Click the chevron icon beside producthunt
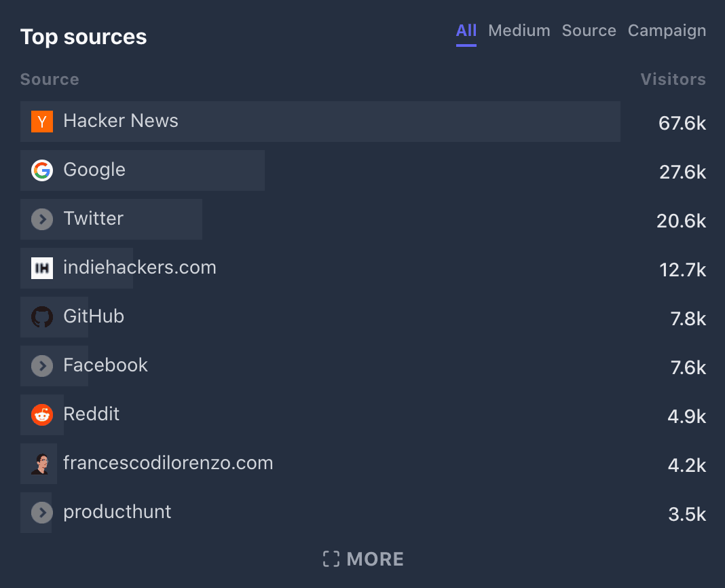725x588 pixels. (42, 513)
